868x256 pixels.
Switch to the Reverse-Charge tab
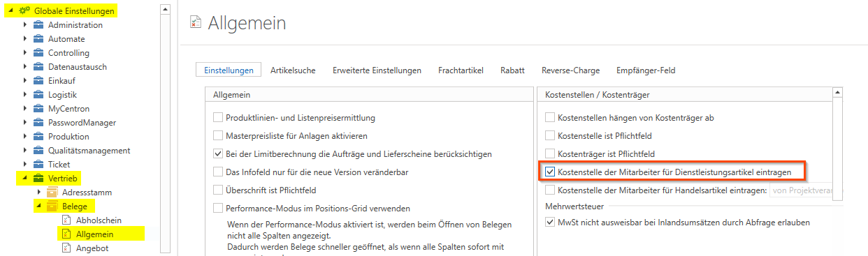(x=570, y=70)
